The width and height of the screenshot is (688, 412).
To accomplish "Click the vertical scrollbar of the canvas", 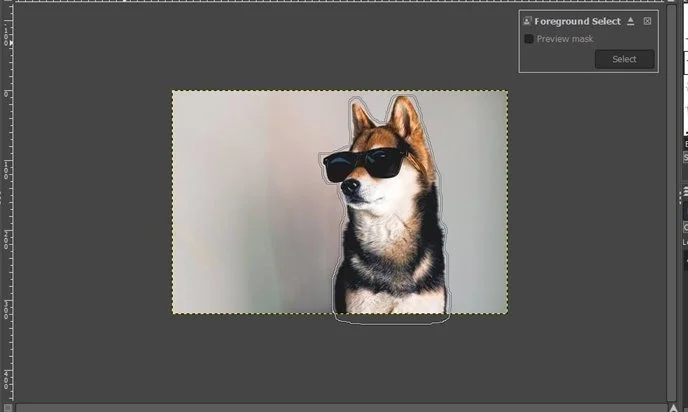I will tap(671, 202).
